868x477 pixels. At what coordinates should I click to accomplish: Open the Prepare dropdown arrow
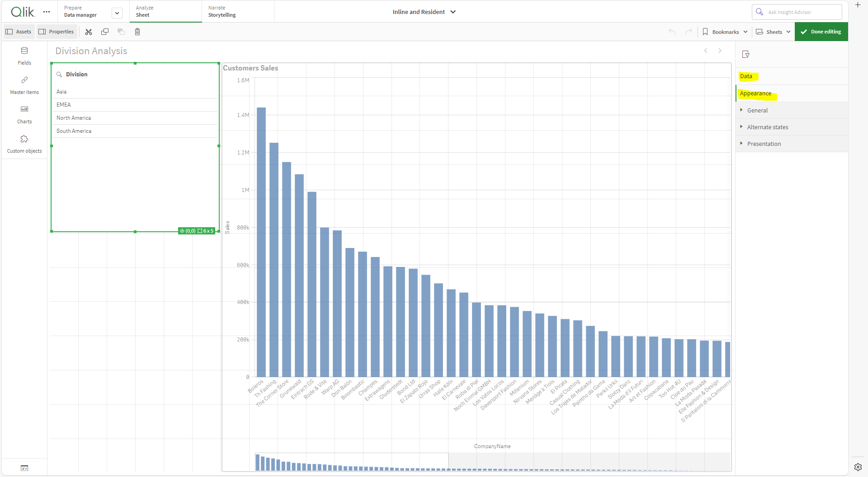[117, 13]
